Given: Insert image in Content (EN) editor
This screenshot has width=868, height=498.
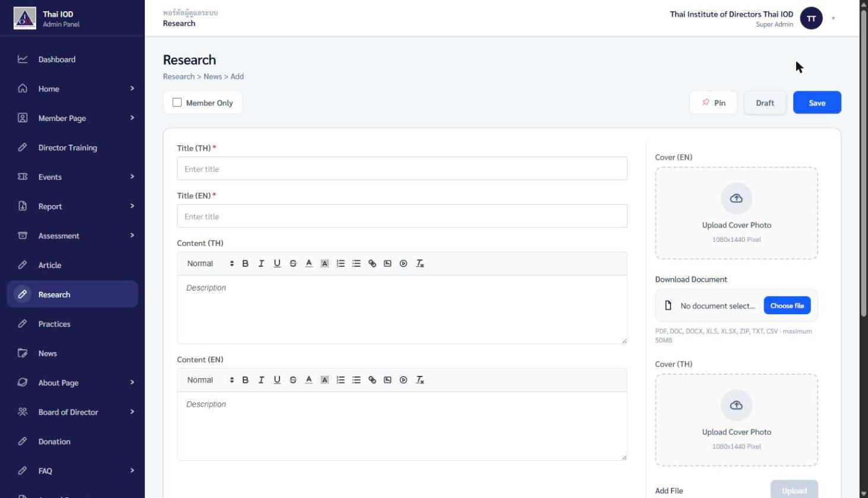Looking at the screenshot, I should tap(387, 380).
